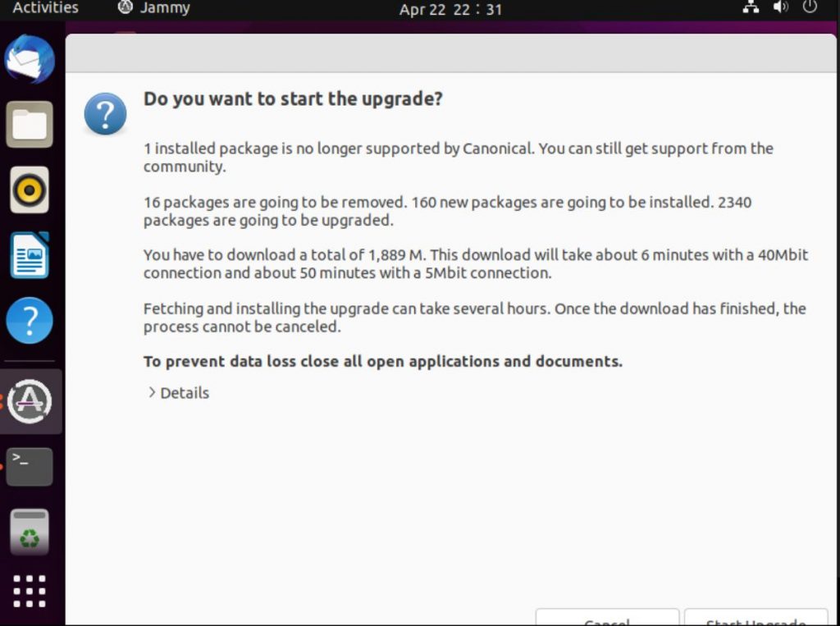This screenshot has height=626, width=840.
Task: Open the Activities overview
Action: click(45, 7)
